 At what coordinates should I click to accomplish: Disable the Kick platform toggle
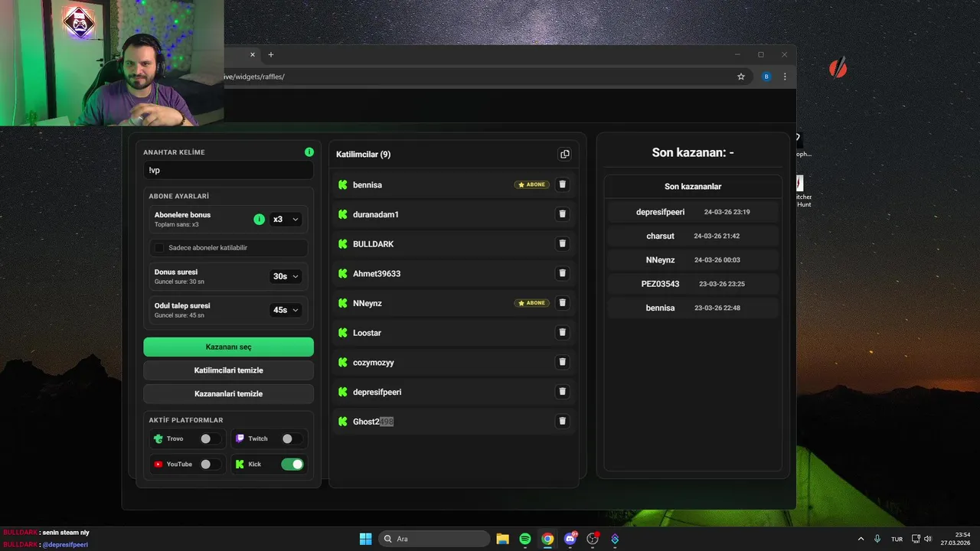pos(292,464)
